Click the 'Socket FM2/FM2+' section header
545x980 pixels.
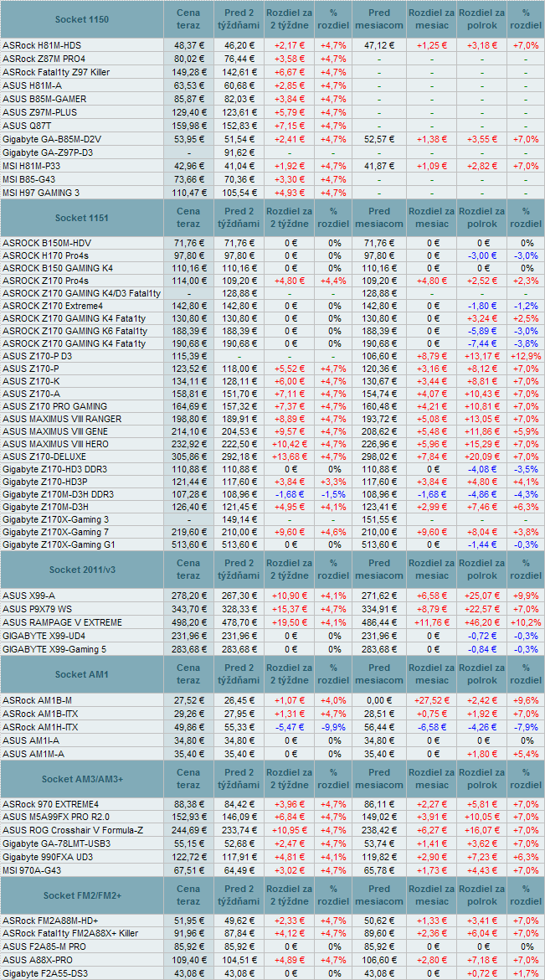(x=83, y=895)
